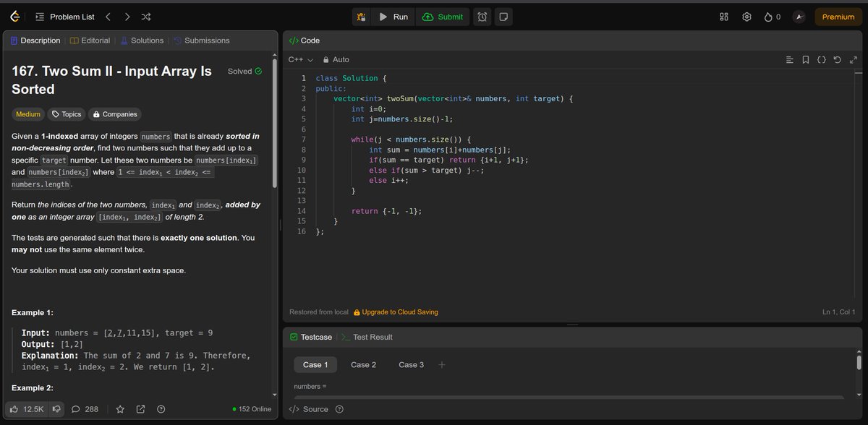The height and width of the screenshot is (425, 868).
Task: Open the notes sticky icon
Action: click(504, 17)
